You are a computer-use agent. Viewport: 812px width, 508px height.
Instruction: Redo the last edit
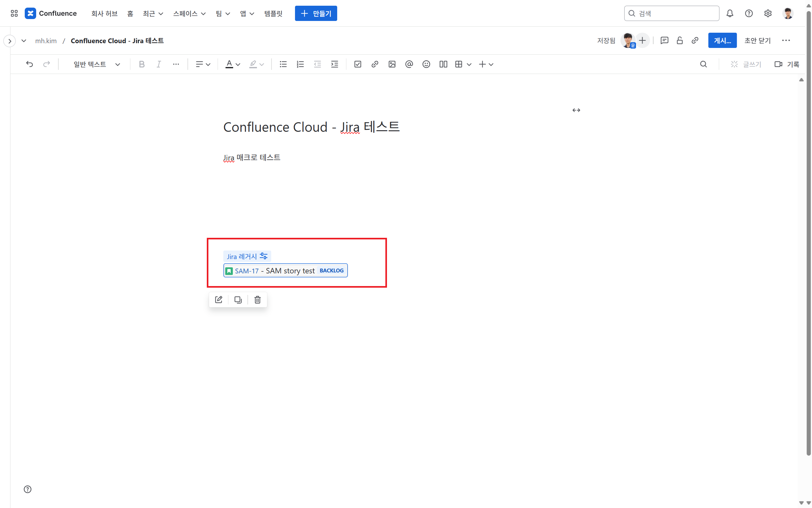(x=47, y=64)
